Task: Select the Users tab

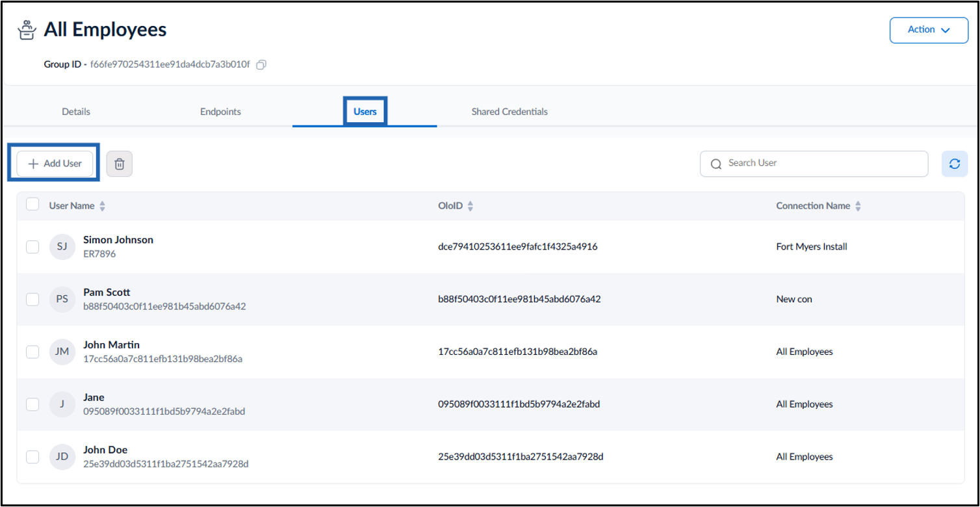Action: pyautogui.click(x=365, y=112)
